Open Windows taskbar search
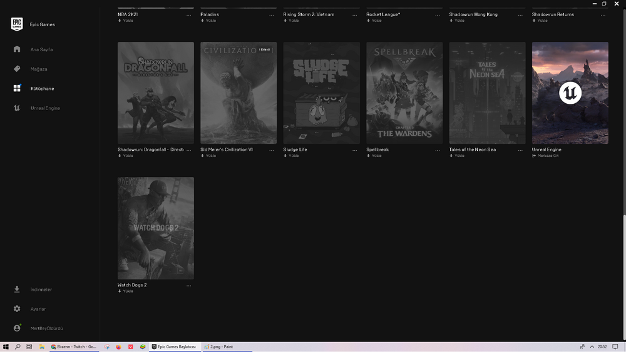This screenshot has width=626, height=364. pos(18,347)
